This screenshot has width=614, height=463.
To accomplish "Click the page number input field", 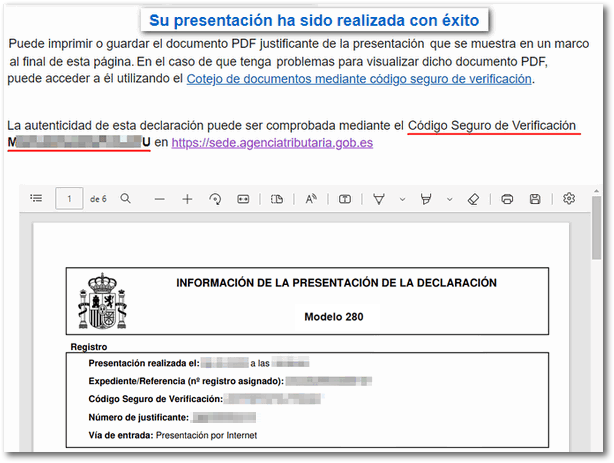I will pyautogui.click(x=68, y=199).
